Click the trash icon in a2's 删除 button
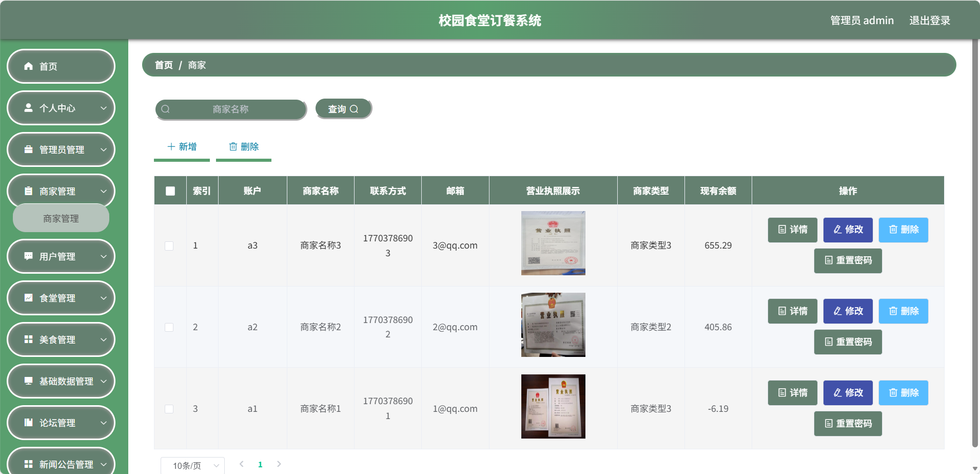Screen dimensions: 980x474 [893, 311]
